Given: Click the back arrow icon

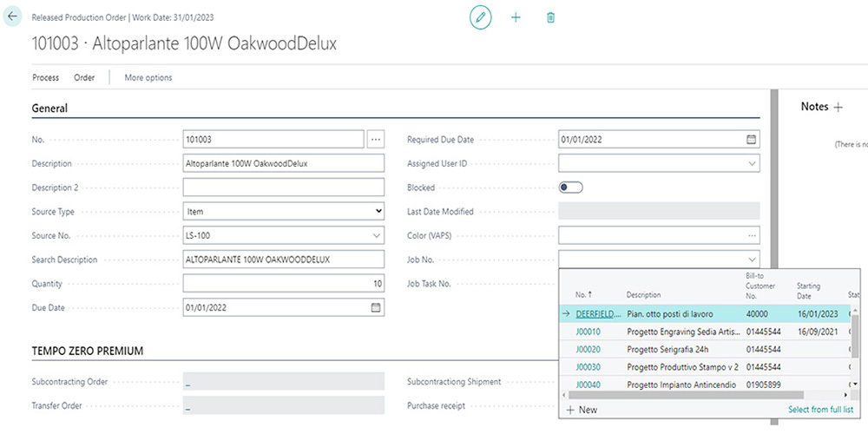Looking at the screenshot, I should pos(12,16).
